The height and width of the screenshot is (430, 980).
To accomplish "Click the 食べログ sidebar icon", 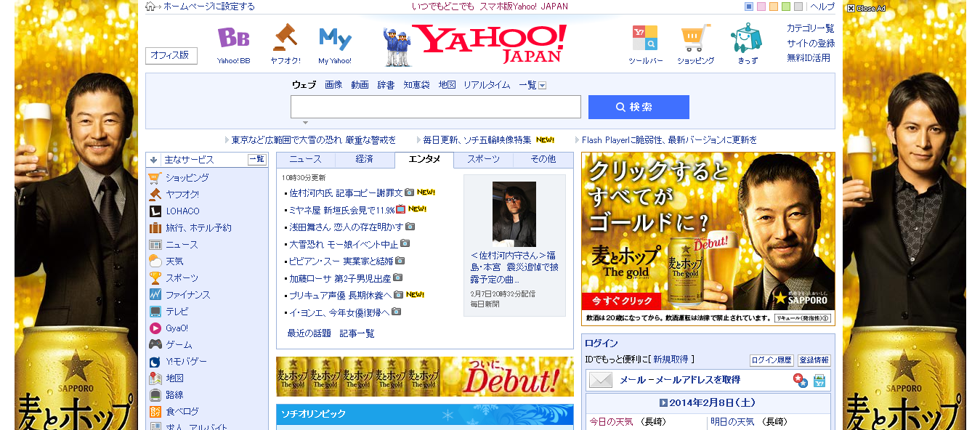I will (x=155, y=412).
